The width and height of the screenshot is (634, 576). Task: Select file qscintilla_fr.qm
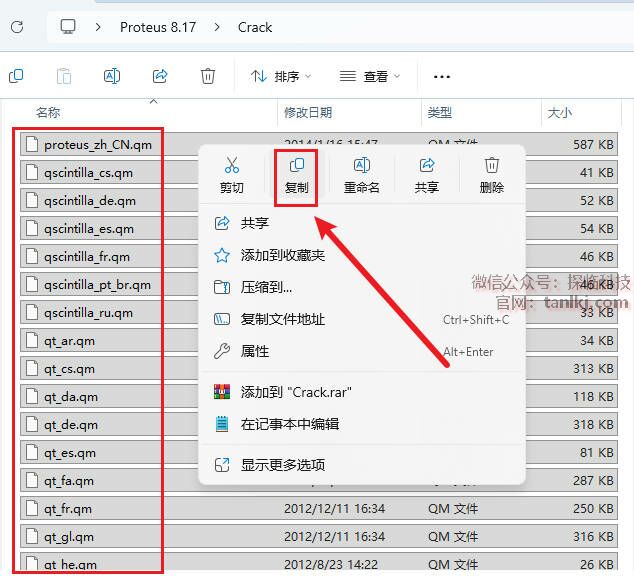(87, 257)
